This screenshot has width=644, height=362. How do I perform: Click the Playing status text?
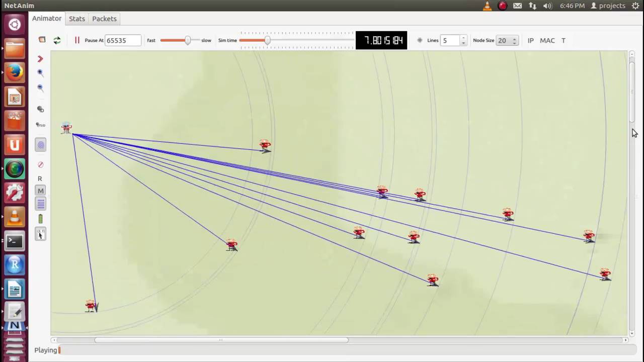click(x=46, y=350)
